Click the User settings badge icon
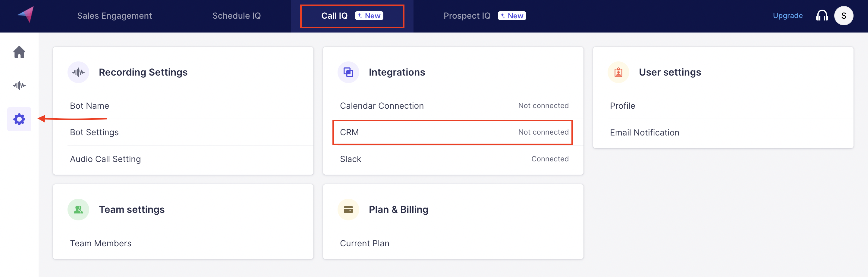 [x=618, y=72]
